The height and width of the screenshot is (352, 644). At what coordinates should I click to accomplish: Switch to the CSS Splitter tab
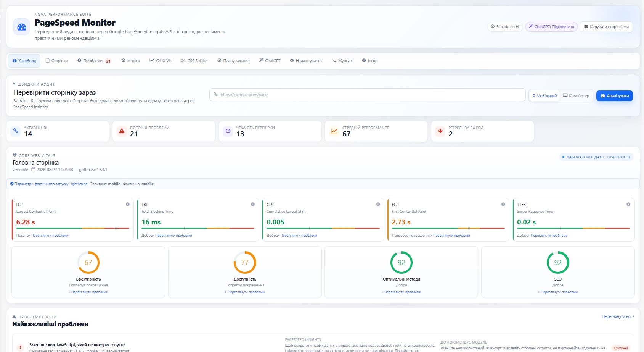[194, 61]
